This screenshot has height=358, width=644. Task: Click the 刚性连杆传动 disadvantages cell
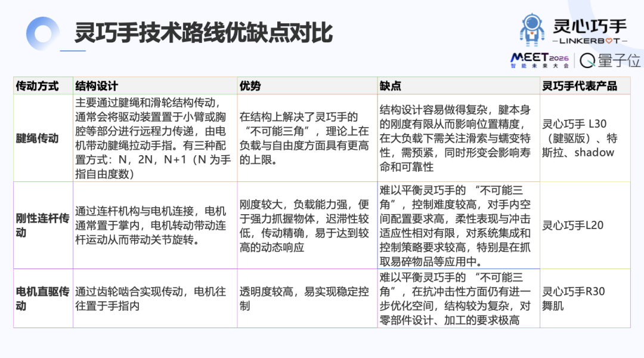click(459, 226)
